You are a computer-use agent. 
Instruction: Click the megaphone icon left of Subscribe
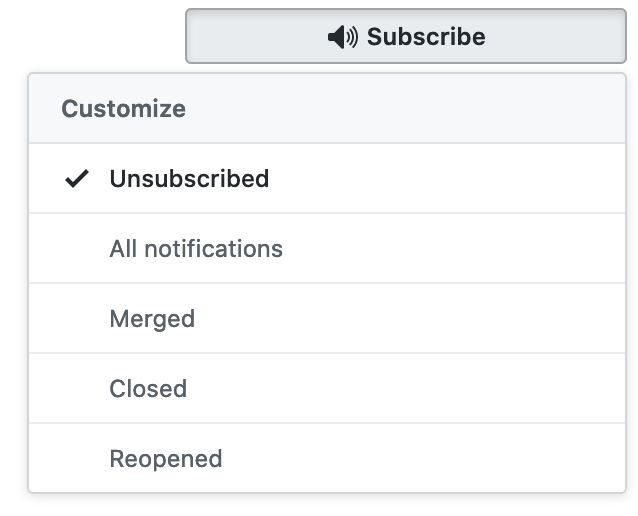[x=342, y=37]
